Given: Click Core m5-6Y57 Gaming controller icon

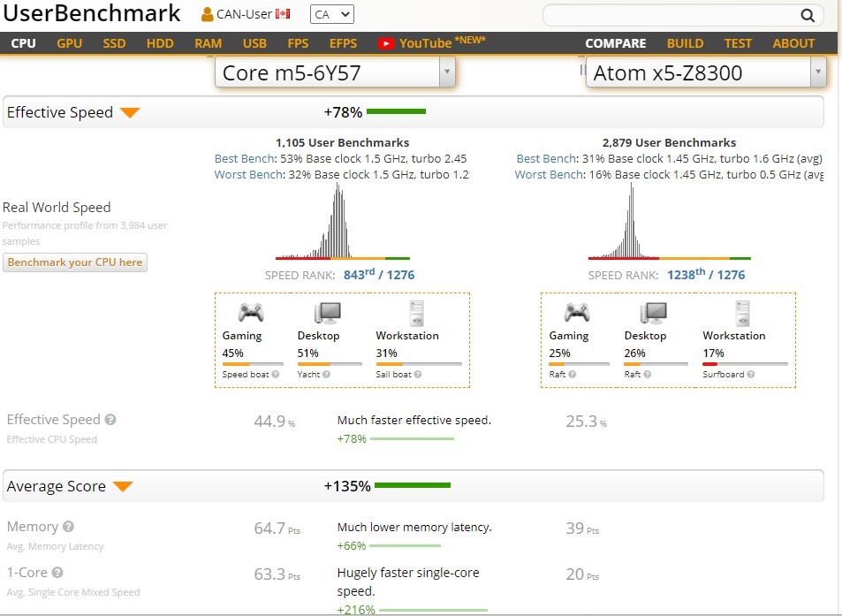Looking at the screenshot, I should tap(251, 313).
